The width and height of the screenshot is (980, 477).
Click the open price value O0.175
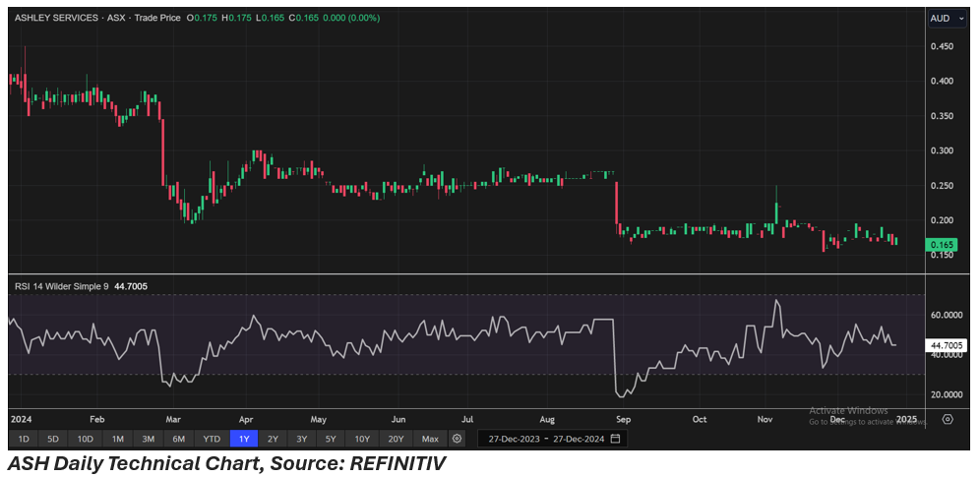[203, 18]
